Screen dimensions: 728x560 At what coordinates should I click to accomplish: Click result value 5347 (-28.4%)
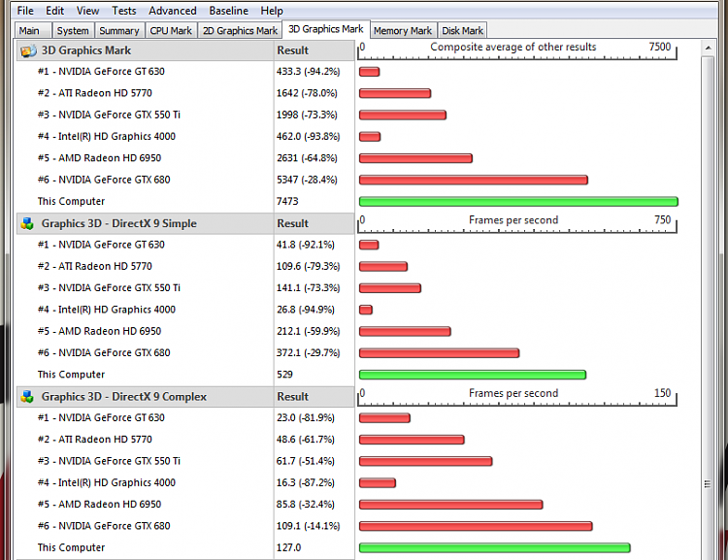(x=307, y=180)
